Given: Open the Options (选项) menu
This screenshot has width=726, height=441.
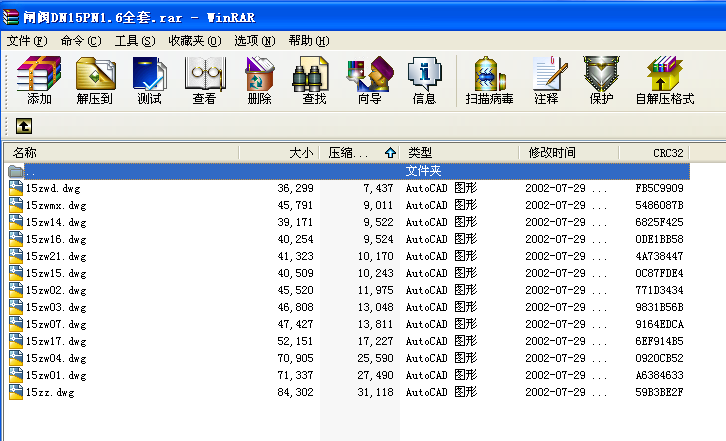Looking at the screenshot, I should point(255,41).
